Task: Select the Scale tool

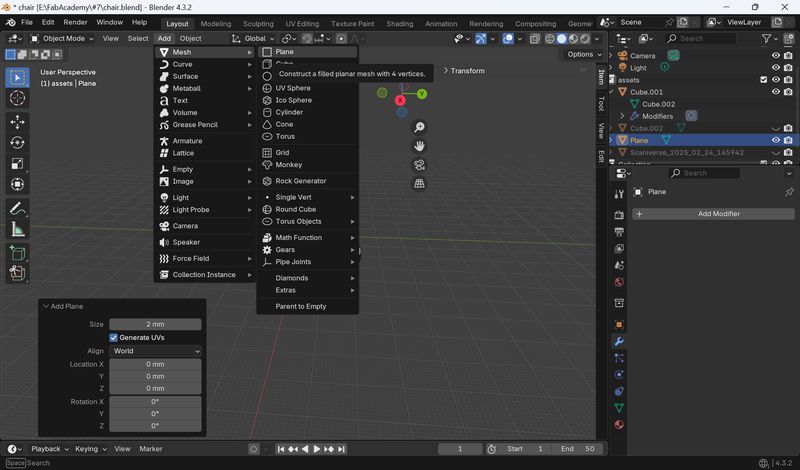Action: [x=17, y=163]
